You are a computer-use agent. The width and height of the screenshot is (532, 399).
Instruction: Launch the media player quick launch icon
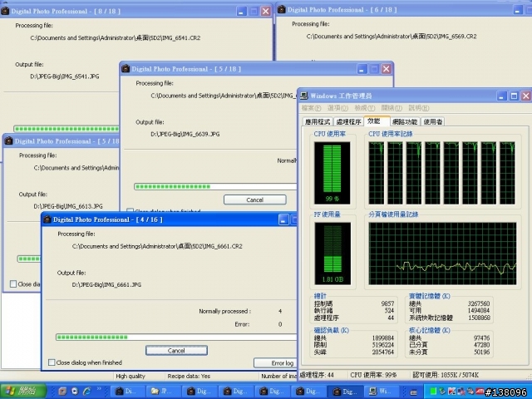point(75,392)
